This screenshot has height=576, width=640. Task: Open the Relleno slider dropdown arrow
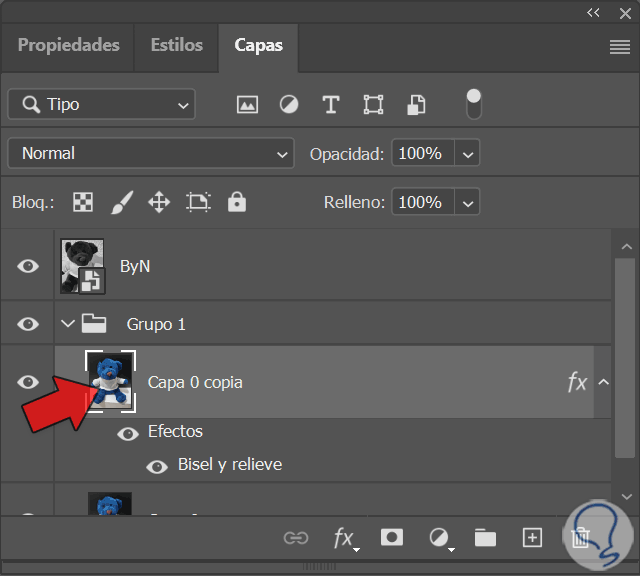[x=468, y=202]
